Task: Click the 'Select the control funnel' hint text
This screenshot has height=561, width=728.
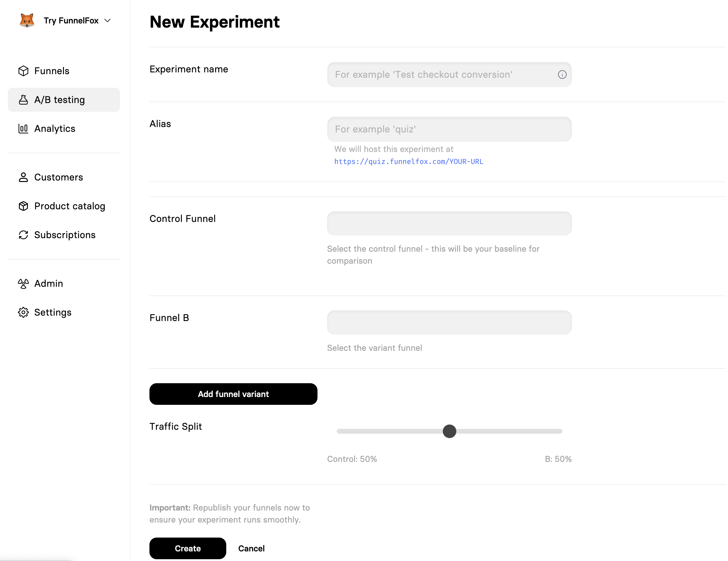Action: coord(433,255)
